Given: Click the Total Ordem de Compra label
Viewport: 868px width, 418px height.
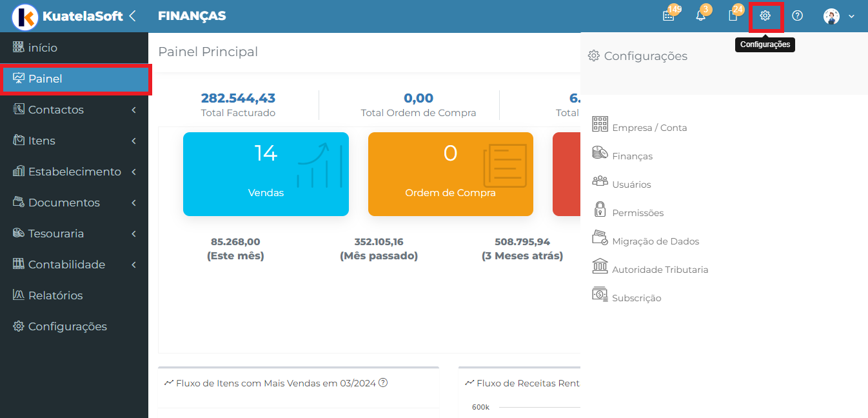Looking at the screenshot, I should click(x=419, y=113).
